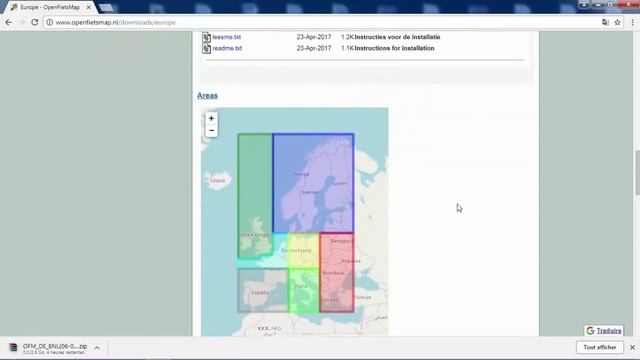The width and height of the screenshot is (640, 360).
Task: Go back with the browser back arrow
Action: pos(9,22)
